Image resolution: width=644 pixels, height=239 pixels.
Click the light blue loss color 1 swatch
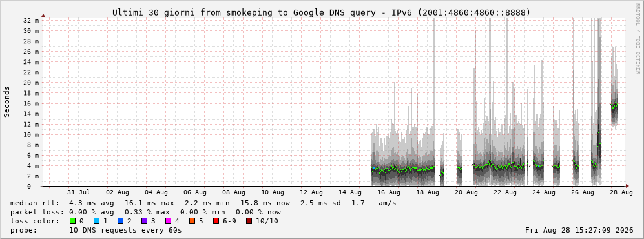96,222
